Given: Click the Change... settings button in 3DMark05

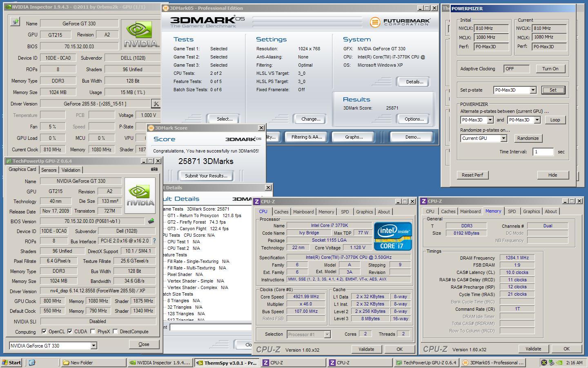Looking at the screenshot, I should click(x=311, y=119).
